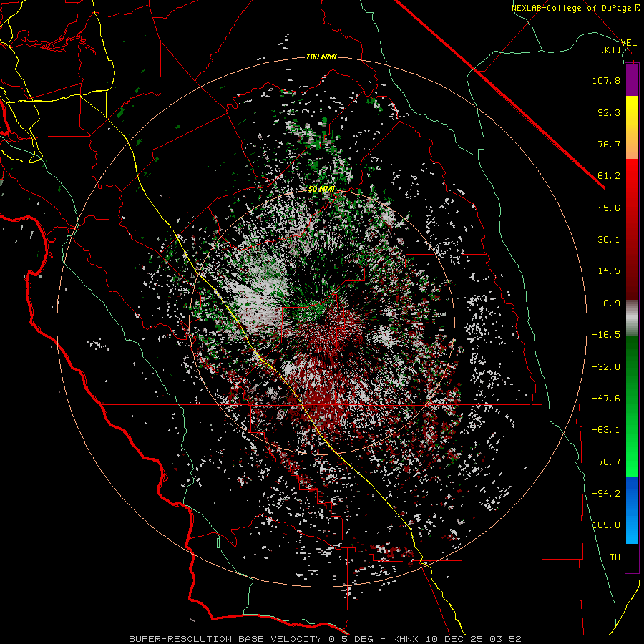Click the -63.1 velocity scale value
644x644 pixels.
[606, 430]
